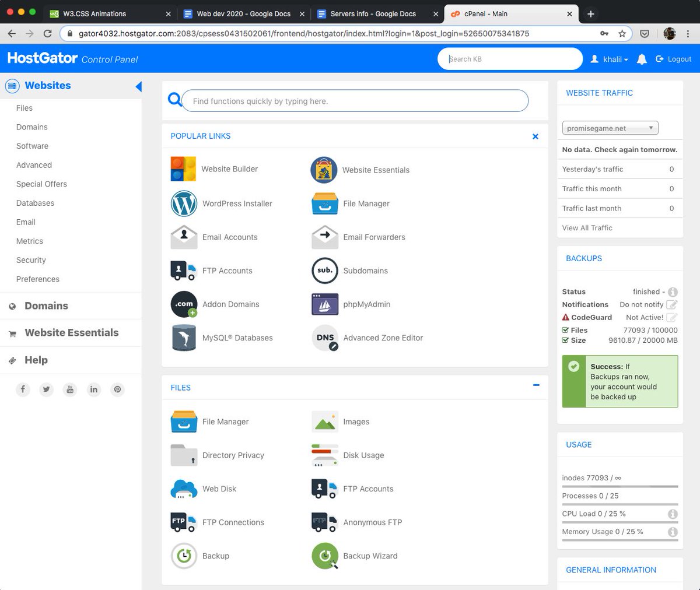Viewport: 700px width, 590px height.
Task: Open FTP Connections truck icon
Action: pyautogui.click(x=184, y=522)
